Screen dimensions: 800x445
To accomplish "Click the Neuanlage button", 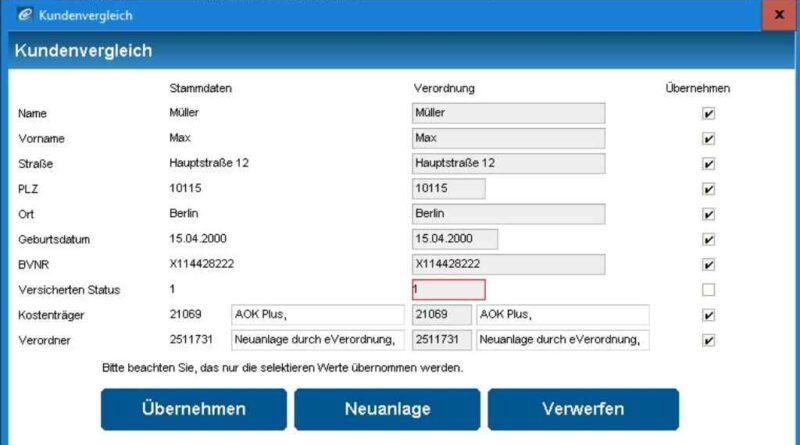I will (x=387, y=409).
